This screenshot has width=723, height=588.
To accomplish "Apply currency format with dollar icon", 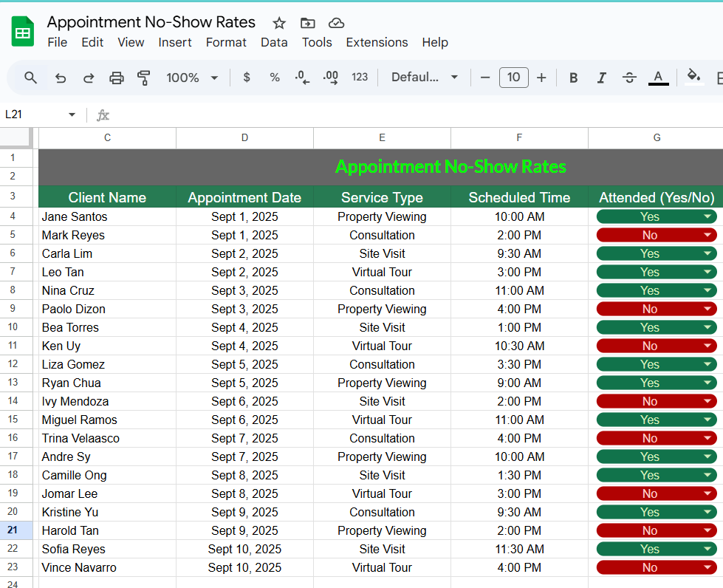I will [x=247, y=77].
